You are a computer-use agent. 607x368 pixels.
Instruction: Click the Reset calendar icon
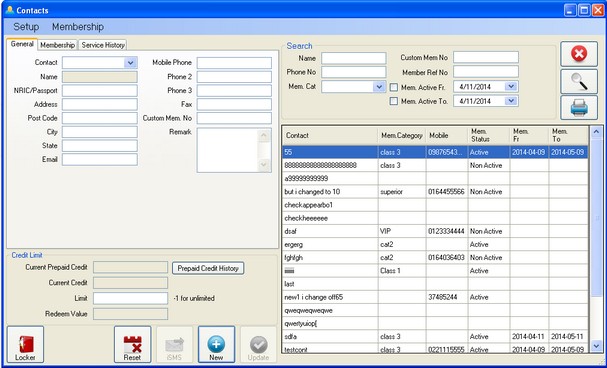click(132, 344)
